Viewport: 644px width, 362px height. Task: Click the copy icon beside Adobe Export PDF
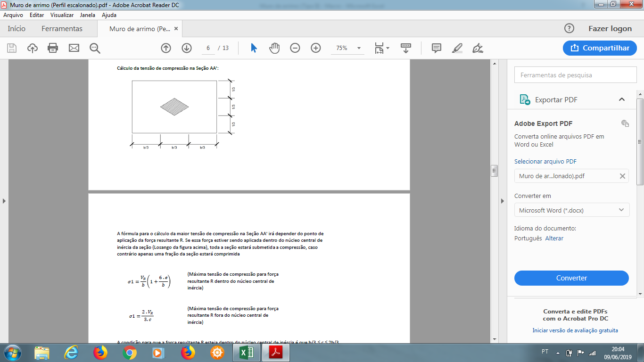[x=625, y=123]
